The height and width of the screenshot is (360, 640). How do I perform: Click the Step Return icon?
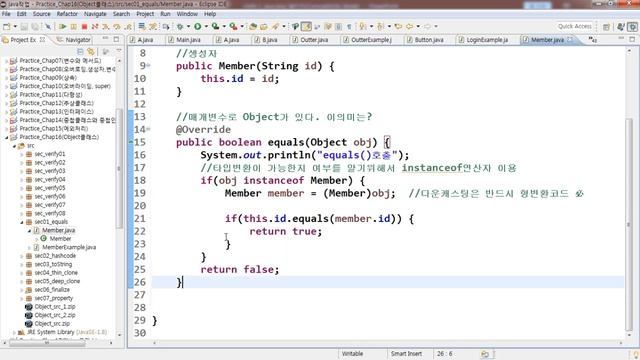(128, 27)
